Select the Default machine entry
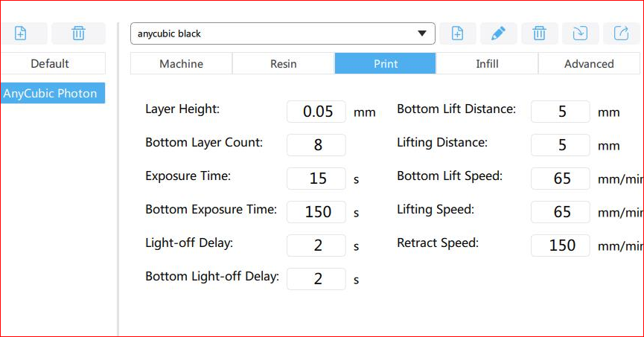Viewport: 644px width, 337px height. click(50, 64)
